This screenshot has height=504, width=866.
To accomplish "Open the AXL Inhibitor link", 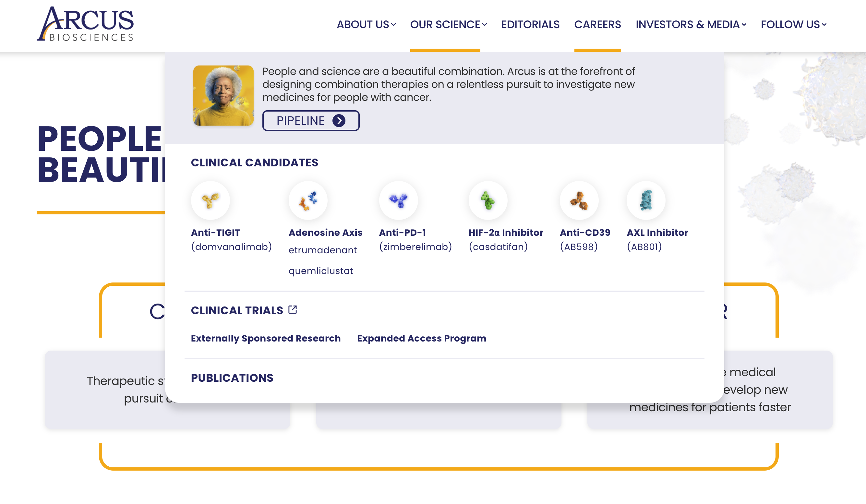I will (x=657, y=233).
